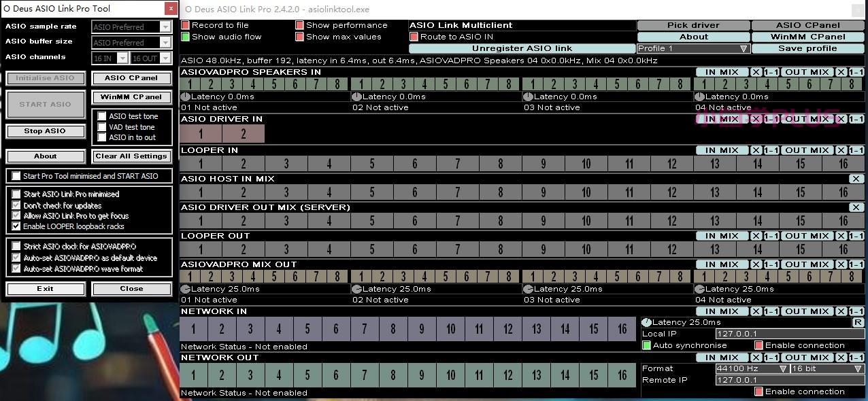Click X beside OUT MIX on Looper In
868x401 pixels.
(x=841, y=150)
